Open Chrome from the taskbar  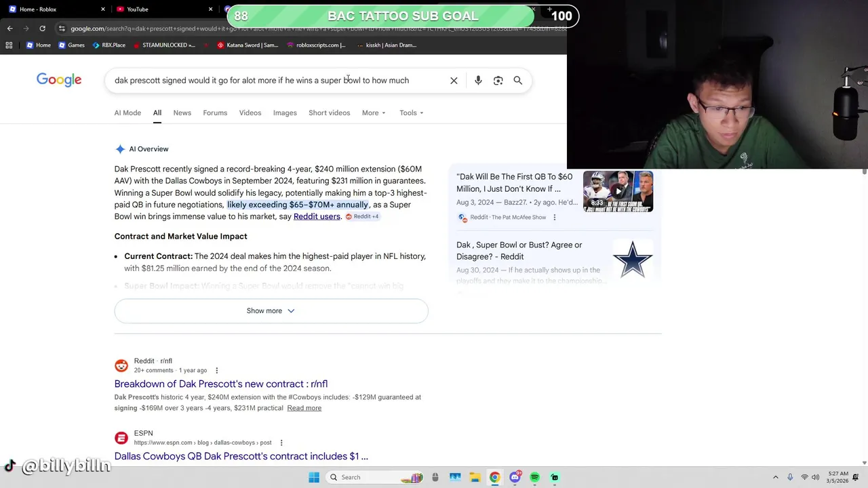[494, 477]
